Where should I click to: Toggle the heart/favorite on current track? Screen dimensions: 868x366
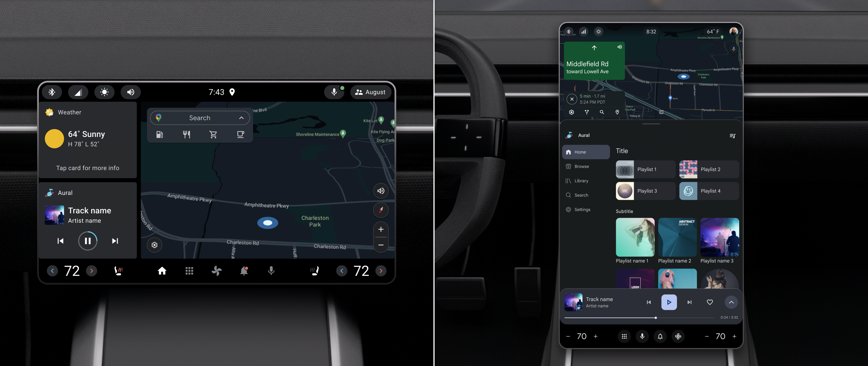coord(710,302)
